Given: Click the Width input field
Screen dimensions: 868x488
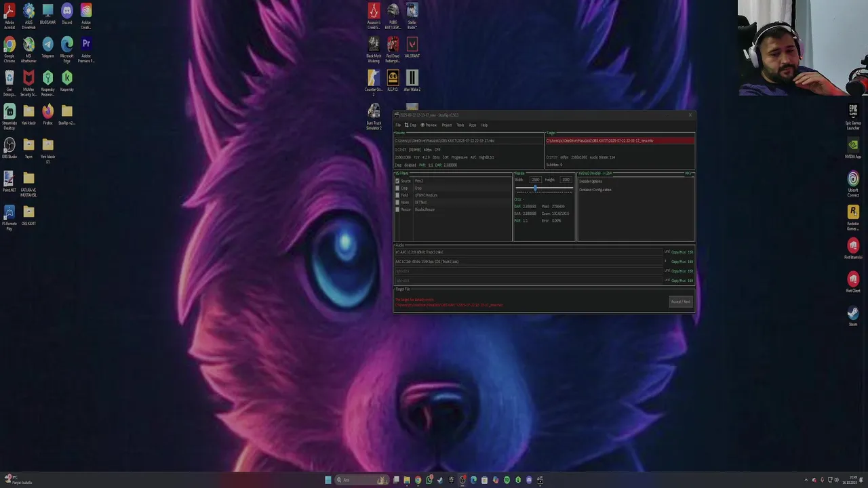Looking at the screenshot, I should (535, 180).
